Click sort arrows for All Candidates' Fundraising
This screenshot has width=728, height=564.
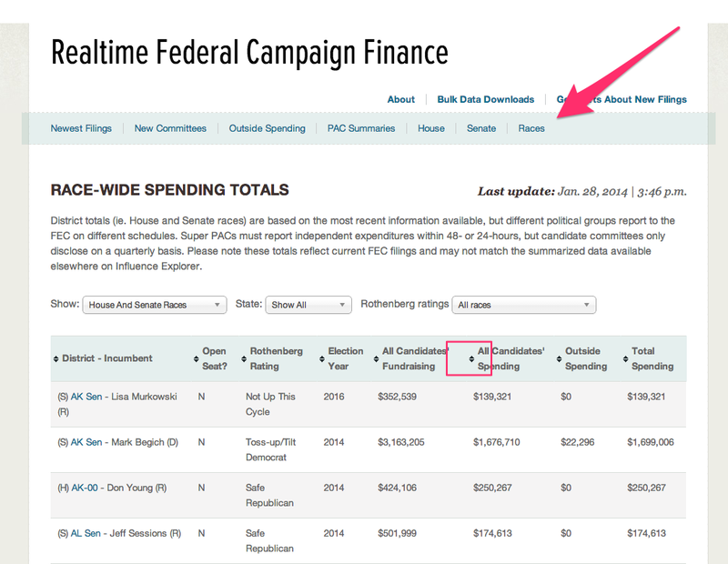click(376, 358)
